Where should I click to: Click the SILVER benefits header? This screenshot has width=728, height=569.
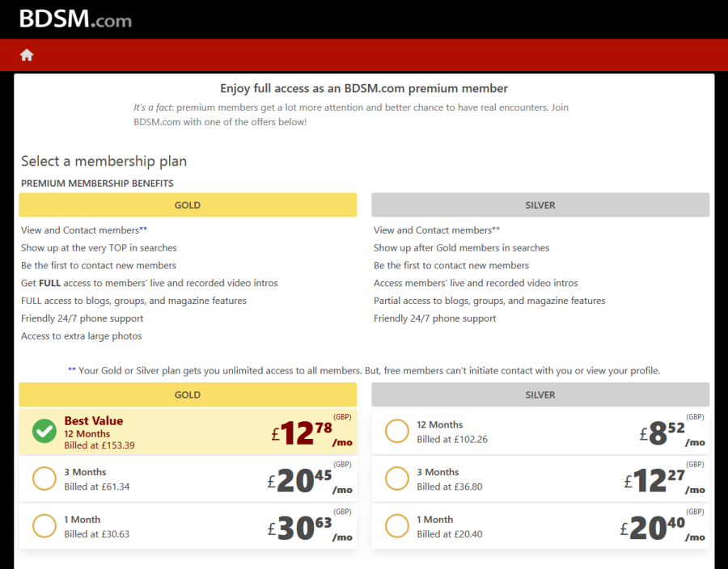[540, 205]
